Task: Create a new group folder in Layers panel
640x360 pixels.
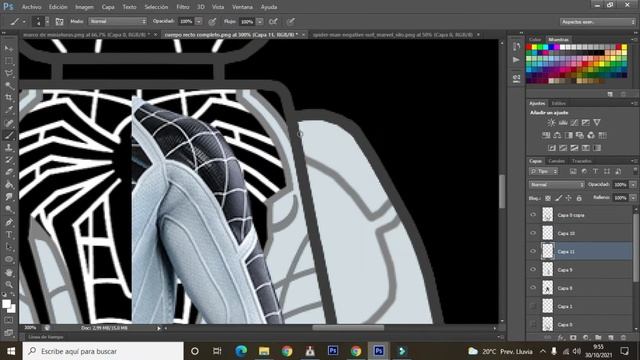Action: point(598,338)
